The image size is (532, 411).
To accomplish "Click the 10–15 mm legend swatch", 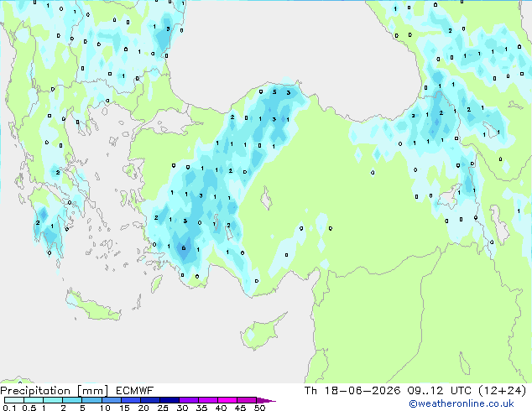I will [x=111, y=400].
